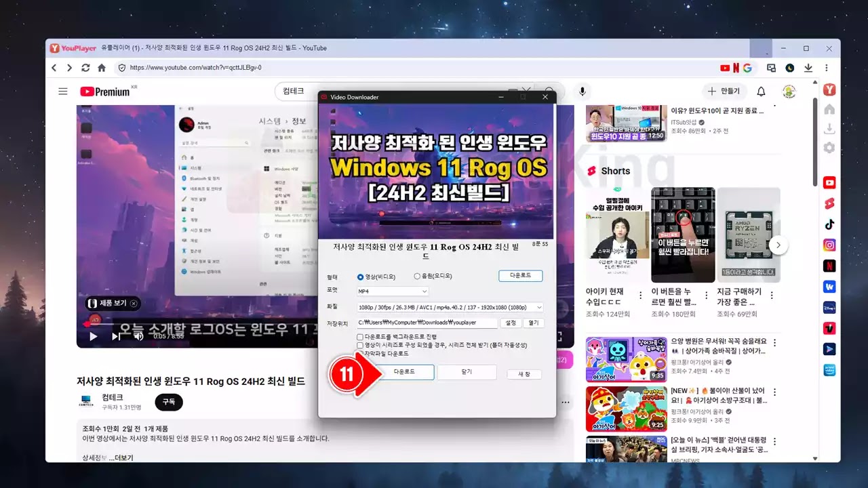The height and width of the screenshot is (488, 868).
Task: Open the Instagram icon in the sidebar
Action: [x=829, y=245]
